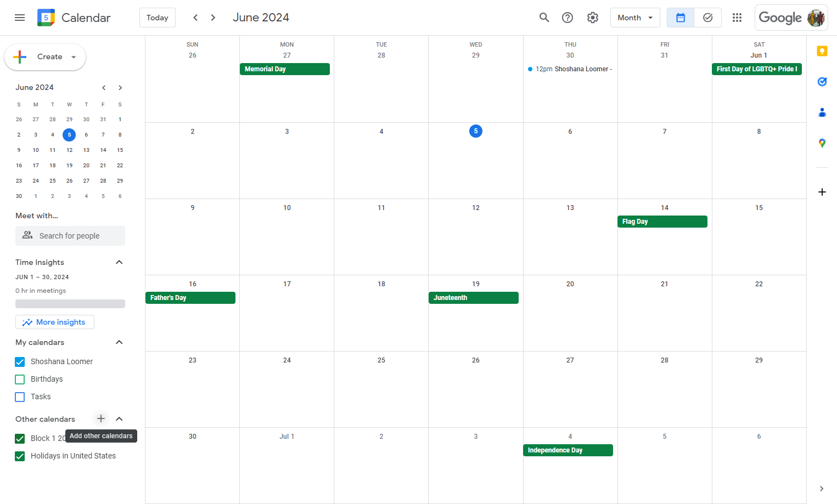
Task: Collapse the Other calendars section
Action: coord(119,418)
